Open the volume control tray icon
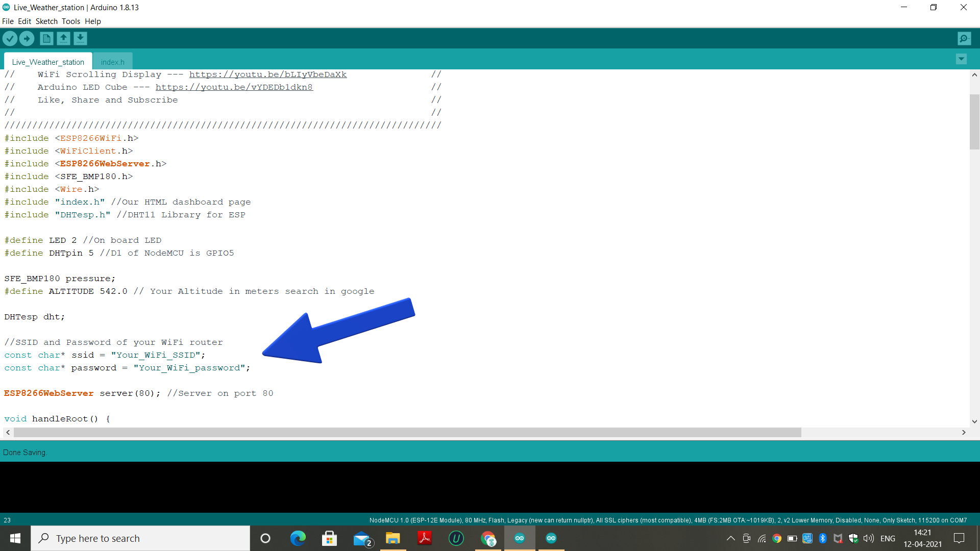 (868, 538)
